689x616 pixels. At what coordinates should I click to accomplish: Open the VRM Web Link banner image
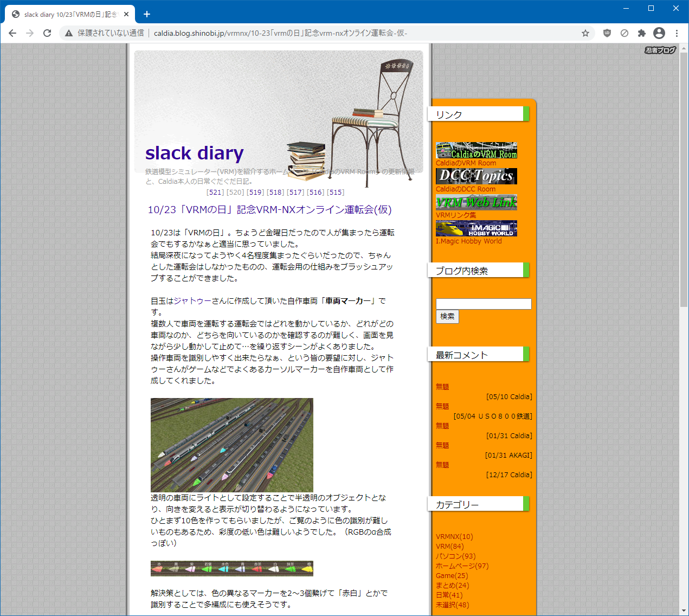point(476,202)
